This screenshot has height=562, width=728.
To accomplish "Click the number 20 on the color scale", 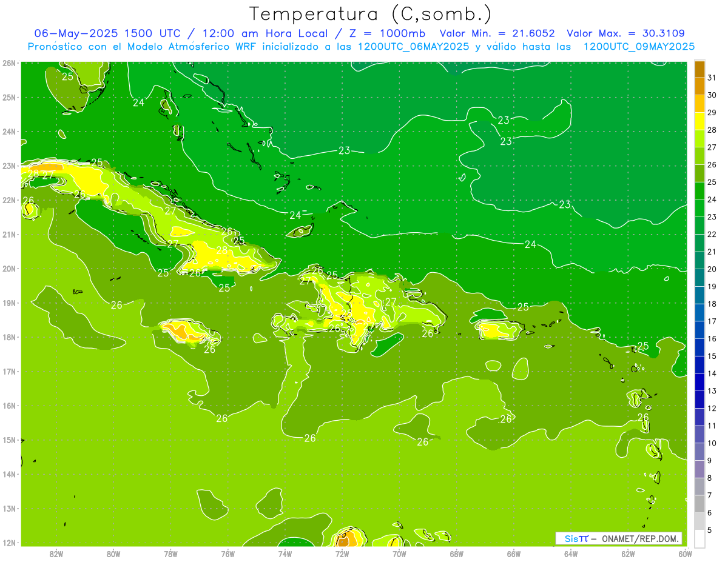I will pyautogui.click(x=712, y=269).
